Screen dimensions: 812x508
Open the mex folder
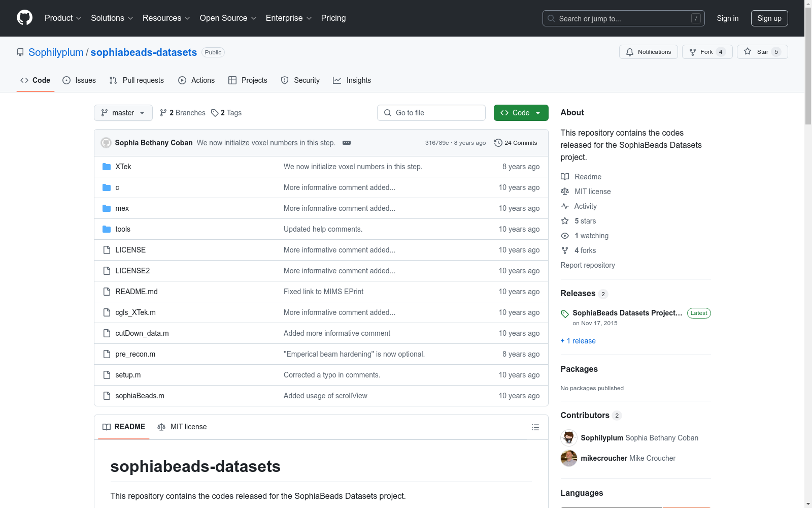click(122, 208)
